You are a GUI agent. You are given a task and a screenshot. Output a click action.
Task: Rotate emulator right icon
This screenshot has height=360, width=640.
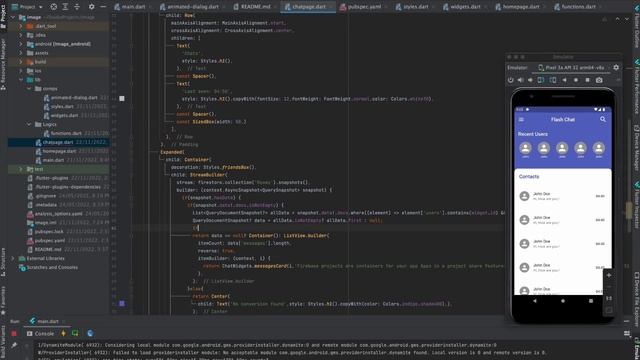coord(553,80)
